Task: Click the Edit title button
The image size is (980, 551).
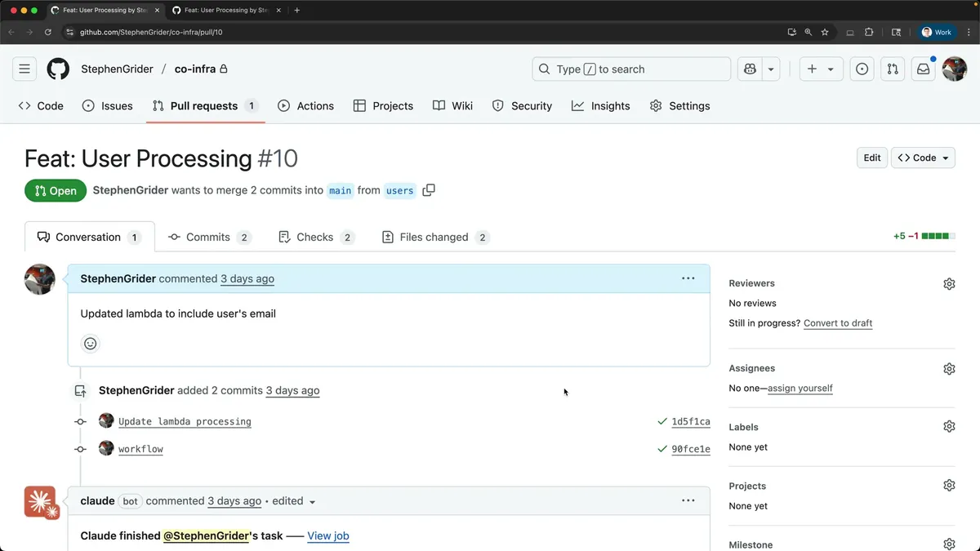Action: (x=872, y=158)
